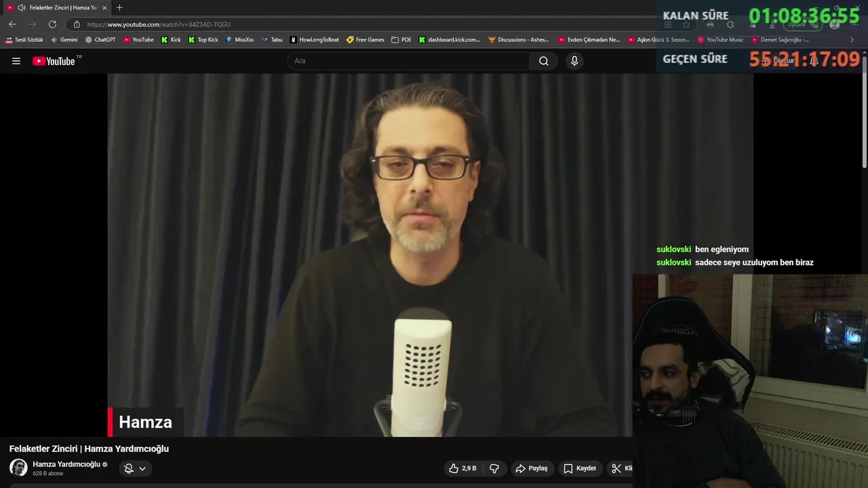The image size is (868, 488).
Task: Open the clip scissors button
Action: click(x=620, y=468)
